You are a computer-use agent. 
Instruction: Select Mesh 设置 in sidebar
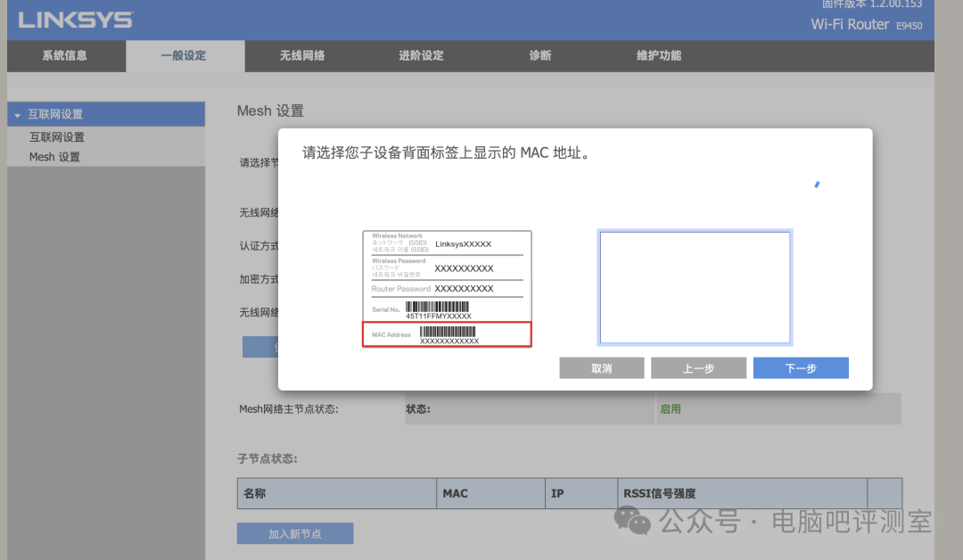(x=54, y=157)
